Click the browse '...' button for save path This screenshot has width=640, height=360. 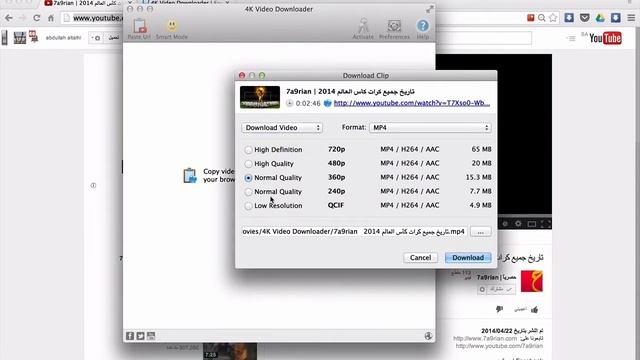(480, 232)
